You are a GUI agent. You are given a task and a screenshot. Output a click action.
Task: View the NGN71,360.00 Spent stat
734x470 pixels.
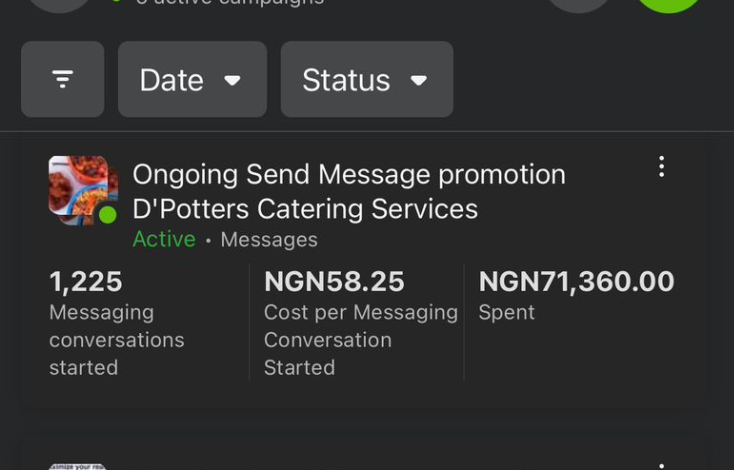[x=576, y=295]
